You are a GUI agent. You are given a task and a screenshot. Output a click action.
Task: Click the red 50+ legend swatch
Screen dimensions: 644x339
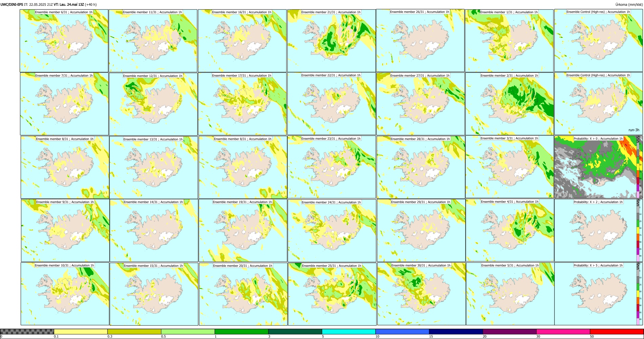(x=617, y=332)
